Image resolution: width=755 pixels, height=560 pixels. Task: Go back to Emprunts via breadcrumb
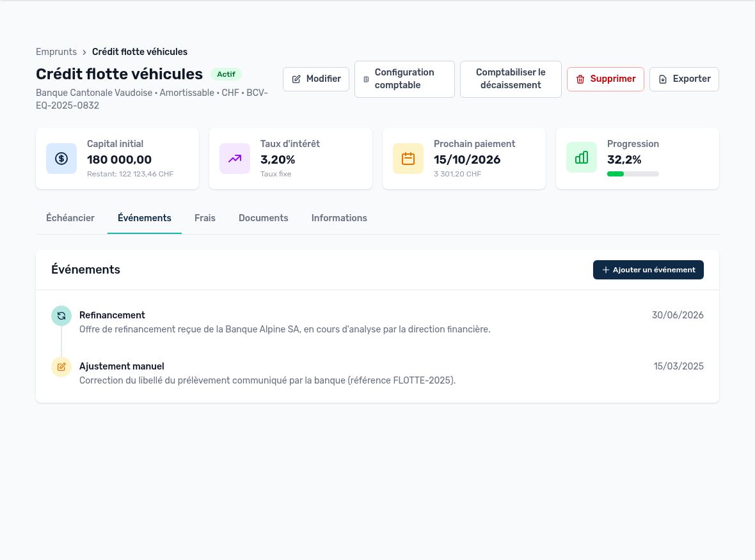tap(56, 52)
